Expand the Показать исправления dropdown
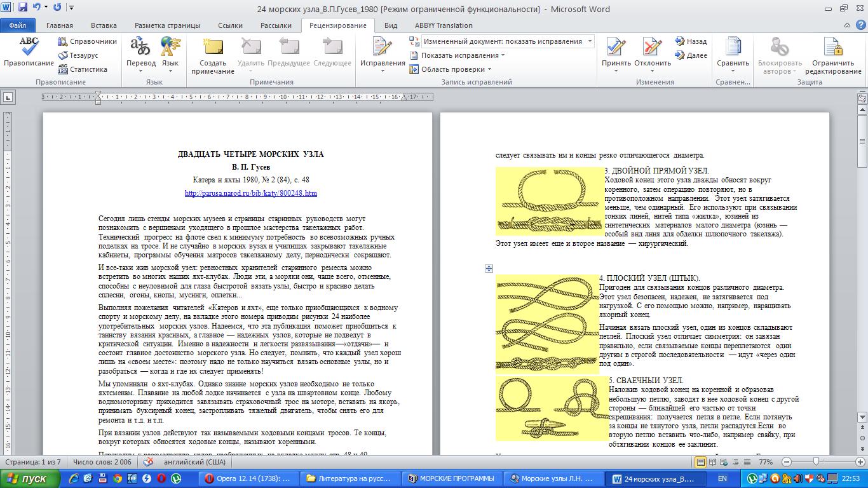This screenshot has width=868, height=488. tap(462, 55)
